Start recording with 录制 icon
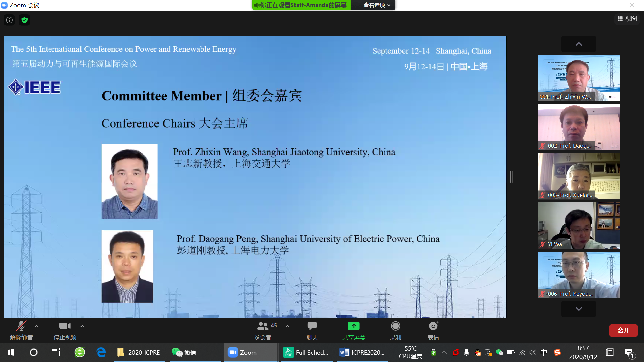The height and width of the screenshot is (362, 644). click(x=395, y=326)
